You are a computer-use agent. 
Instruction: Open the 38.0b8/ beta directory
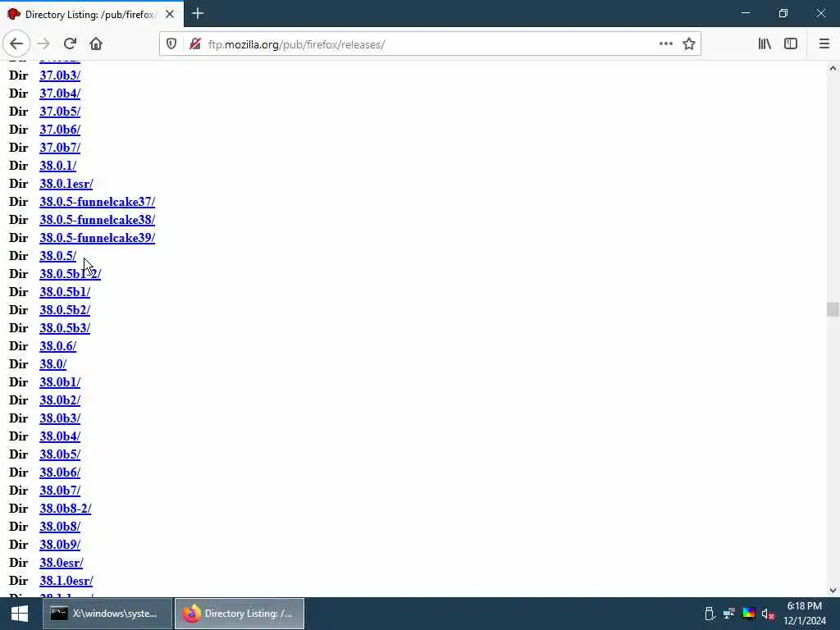pyautogui.click(x=60, y=527)
